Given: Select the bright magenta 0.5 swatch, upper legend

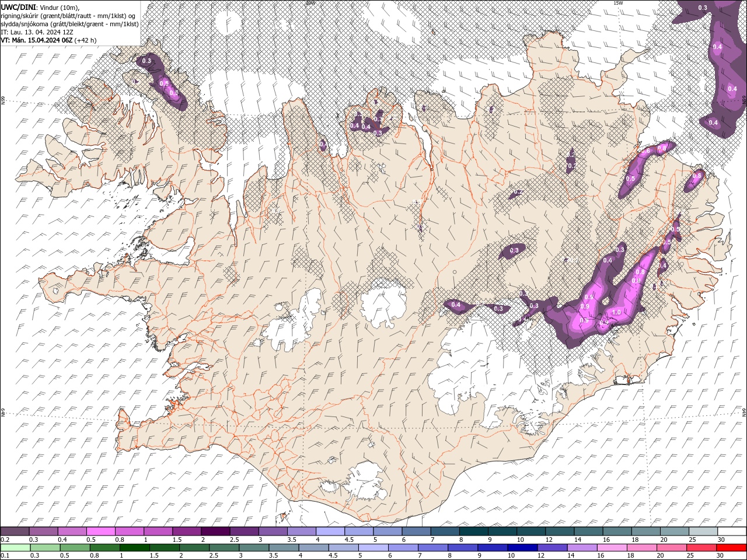Looking at the screenshot, I should tap(101, 531).
